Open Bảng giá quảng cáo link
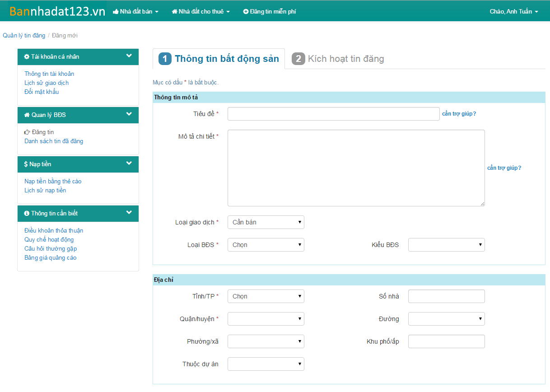 (50, 258)
